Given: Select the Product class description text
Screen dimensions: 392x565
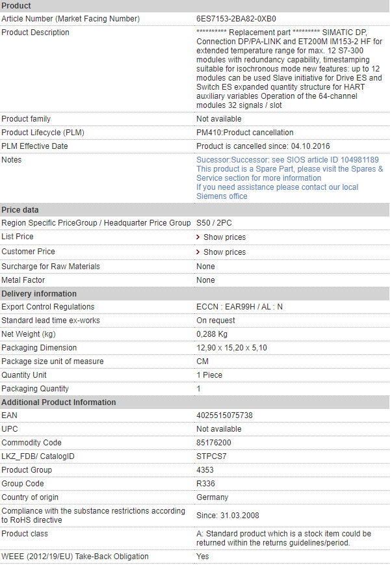Looking at the screenshot, I should click(283, 538).
